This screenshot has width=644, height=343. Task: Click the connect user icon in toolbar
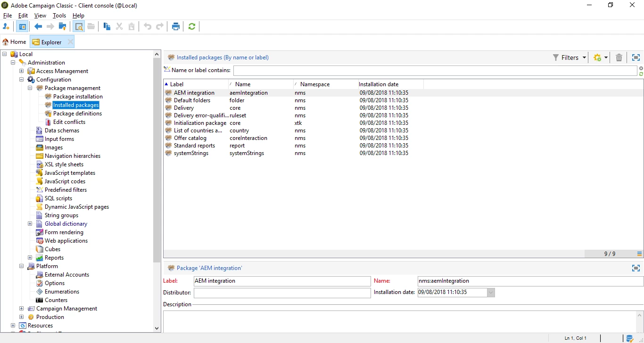coord(6,26)
